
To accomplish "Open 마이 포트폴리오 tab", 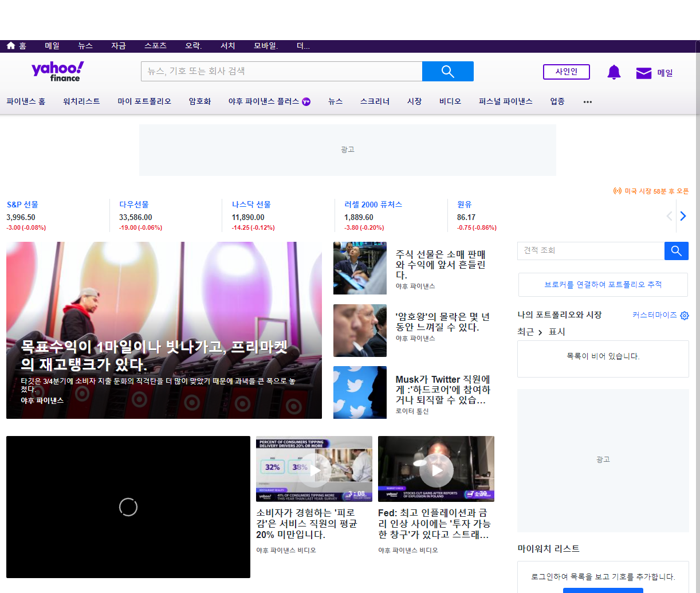I will click(144, 101).
